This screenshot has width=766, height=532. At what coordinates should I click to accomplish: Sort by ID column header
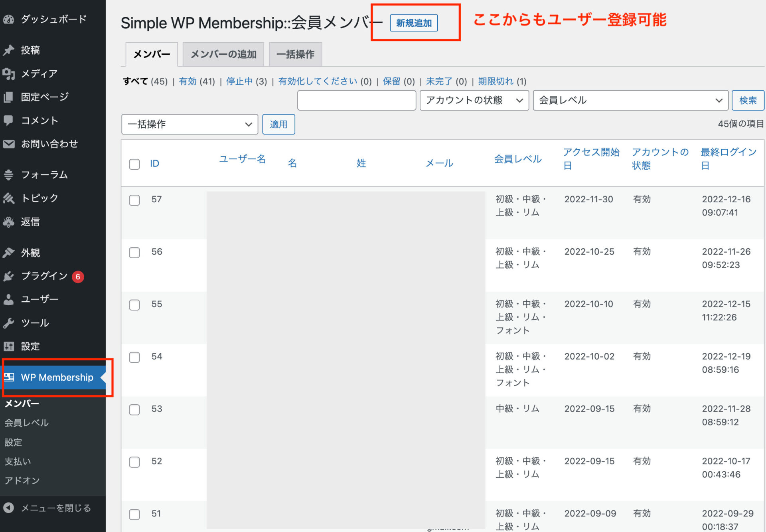coord(155,164)
